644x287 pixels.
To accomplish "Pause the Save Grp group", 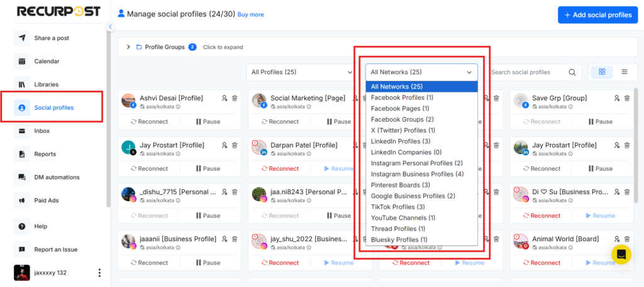I will point(600,122).
